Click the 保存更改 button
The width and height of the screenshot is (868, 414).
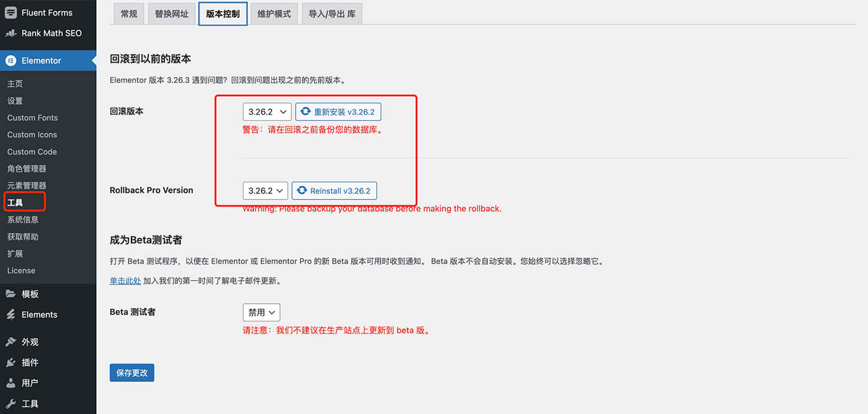(x=132, y=372)
